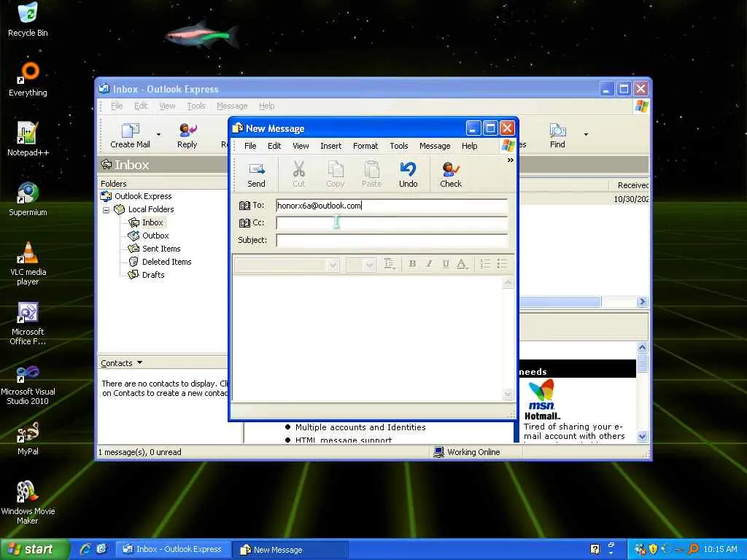The height and width of the screenshot is (560, 747).
Task: Open Edit menu in New Message window
Action: pyautogui.click(x=274, y=146)
